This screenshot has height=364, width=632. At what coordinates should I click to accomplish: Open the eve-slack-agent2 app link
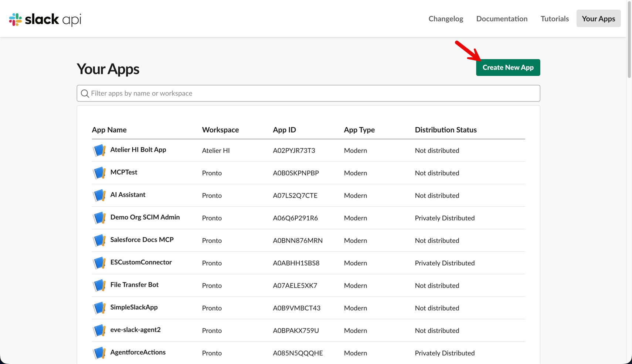pos(135,330)
